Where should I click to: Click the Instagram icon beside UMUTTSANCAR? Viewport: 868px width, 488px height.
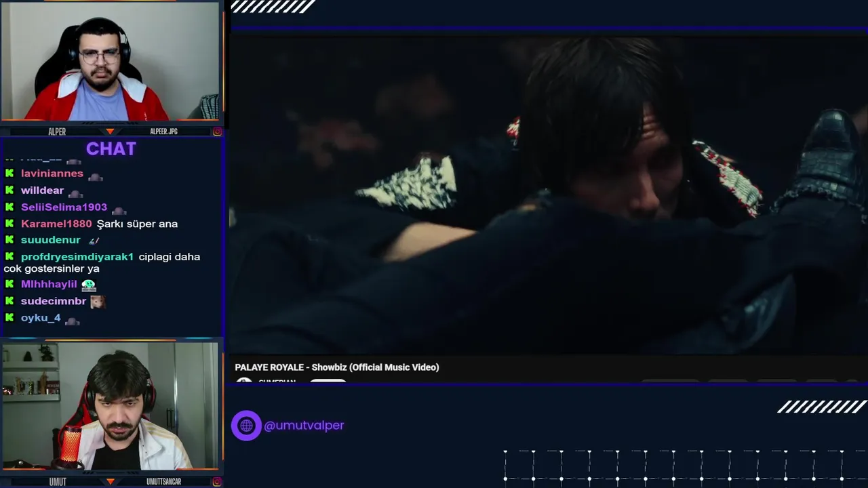coord(217,482)
